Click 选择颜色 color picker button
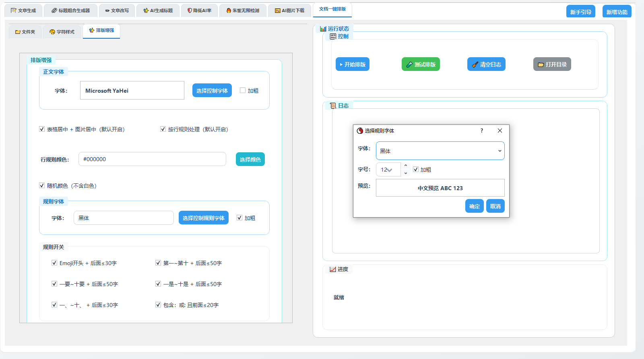 (x=250, y=160)
